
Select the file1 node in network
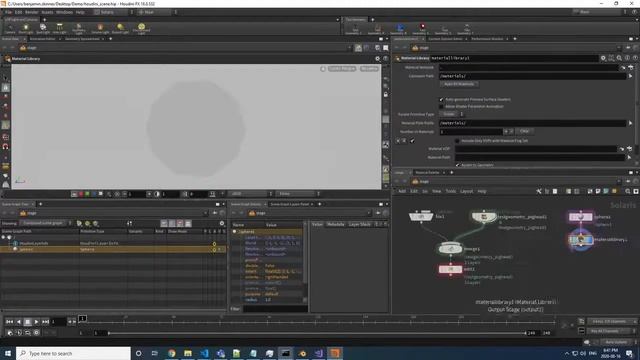click(421, 217)
